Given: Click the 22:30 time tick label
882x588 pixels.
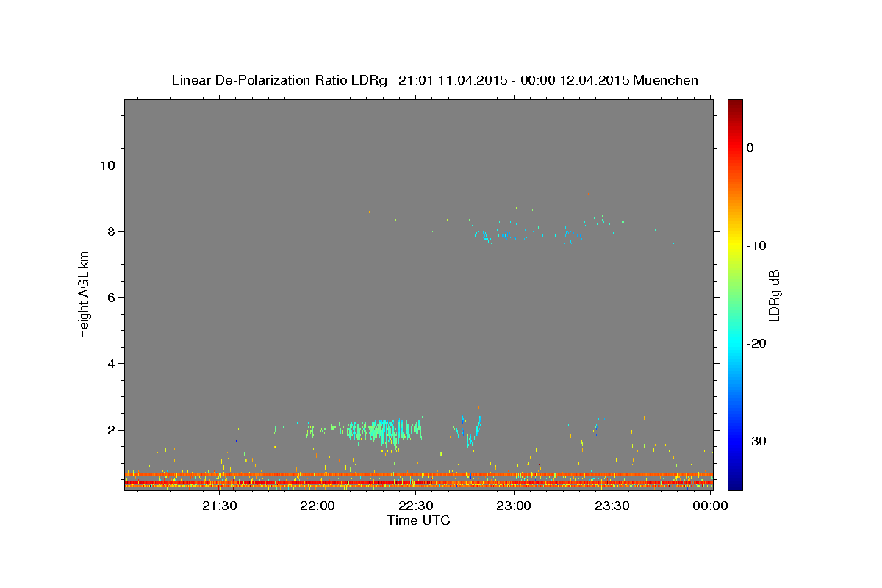Looking at the screenshot, I should click(415, 506).
